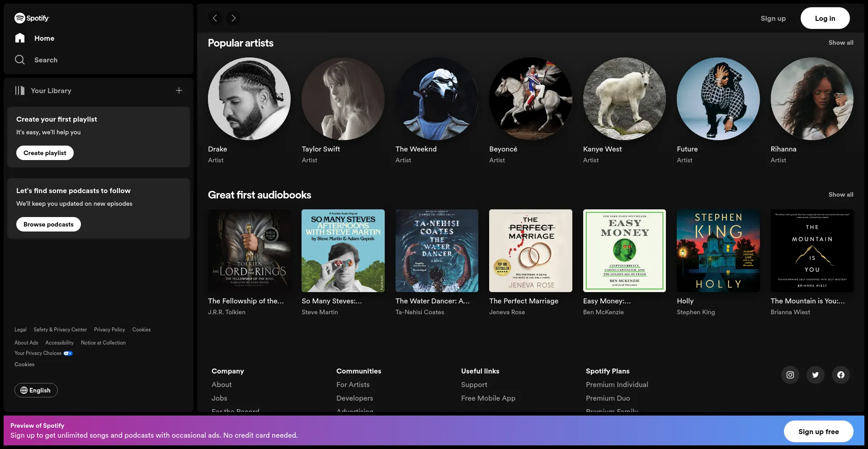Open Kanye West's artist picture
Screen dimensions: 868x449
[624, 99]
